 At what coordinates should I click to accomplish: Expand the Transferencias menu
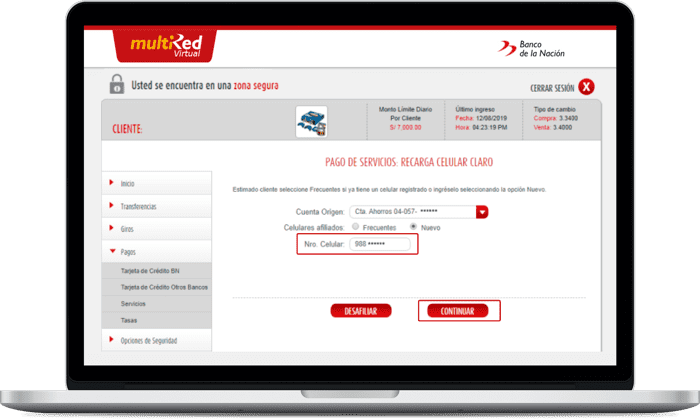click(x=157, y=206)
